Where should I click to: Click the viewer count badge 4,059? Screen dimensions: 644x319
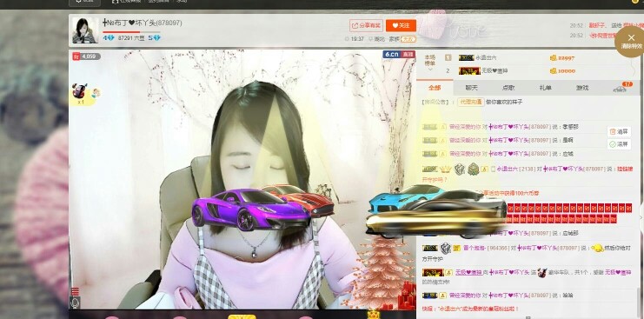point(87,56)
